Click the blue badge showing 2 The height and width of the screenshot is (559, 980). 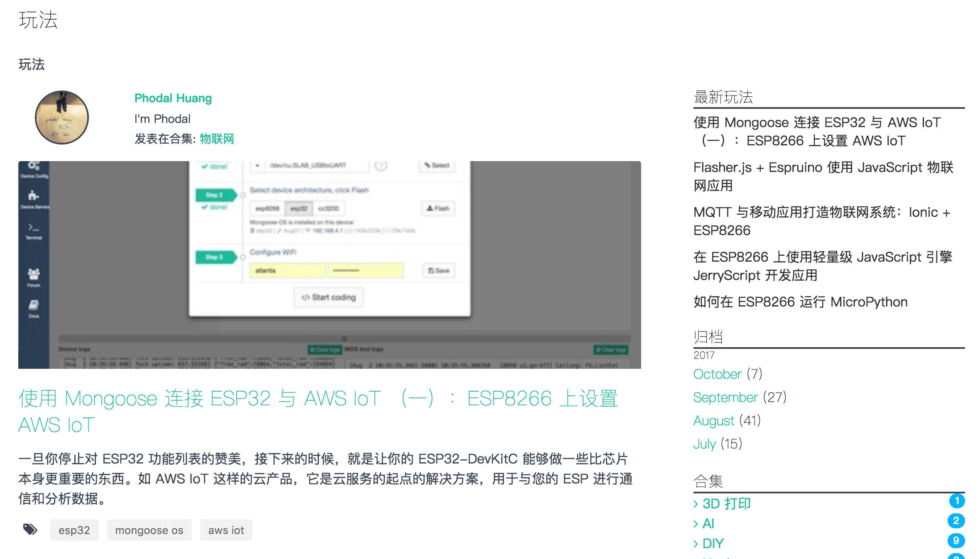pos(956,521)
